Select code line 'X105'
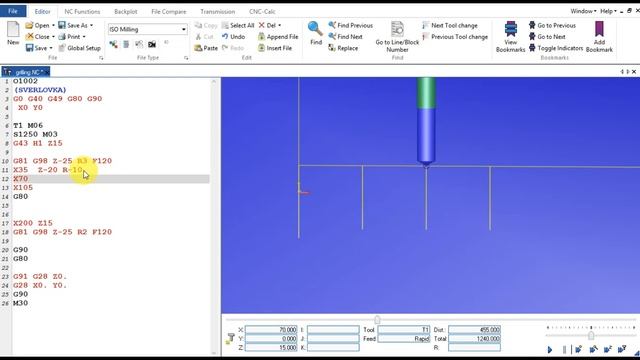The height and width of the screenshot is (360, 640). coord(23,188)
